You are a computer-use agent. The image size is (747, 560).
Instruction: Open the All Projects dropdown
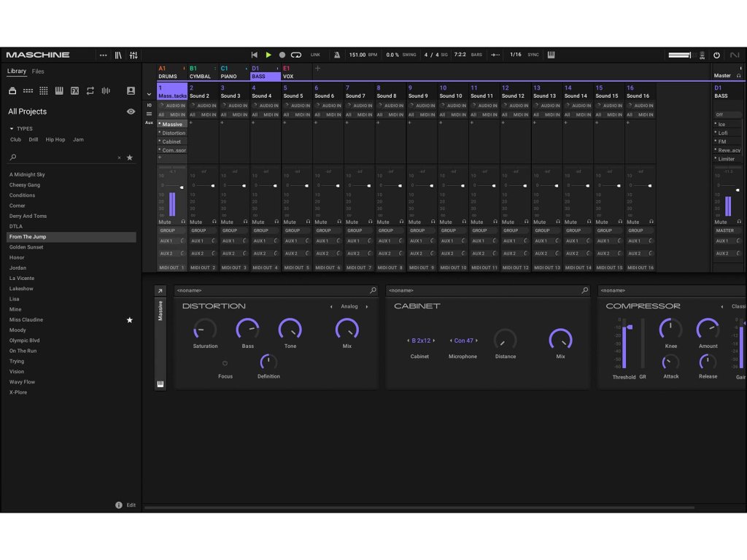[28, 112]
